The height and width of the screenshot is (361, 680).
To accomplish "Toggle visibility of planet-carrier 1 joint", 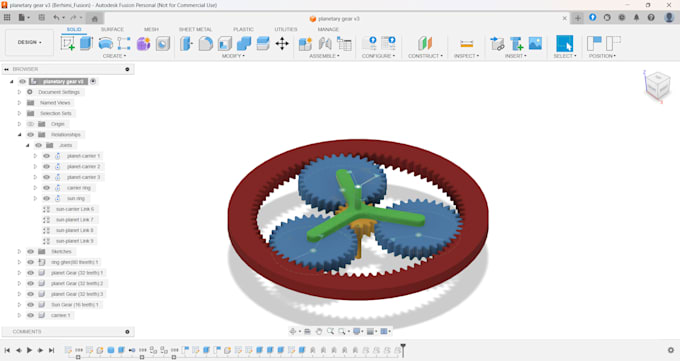I will (46, 156).
